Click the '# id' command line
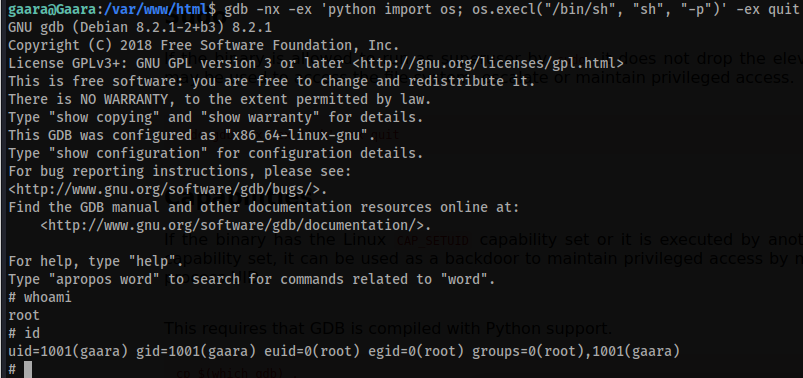Screen dimensions: 803x378 [x=24, y=333]
